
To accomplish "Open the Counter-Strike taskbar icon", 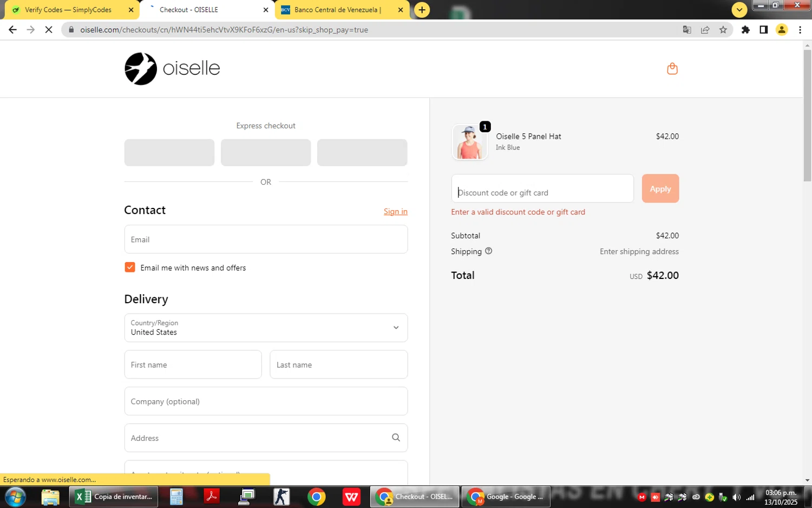I will click(x=281, y=497).
